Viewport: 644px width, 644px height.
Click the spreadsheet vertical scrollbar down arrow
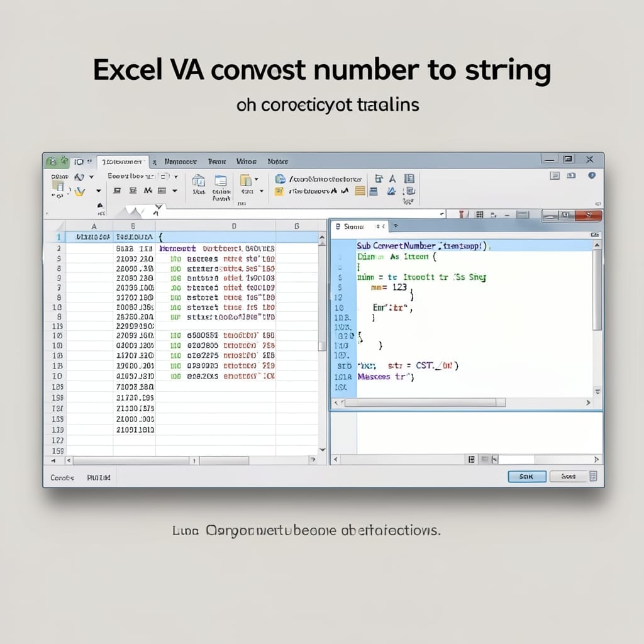coord(322,450)
